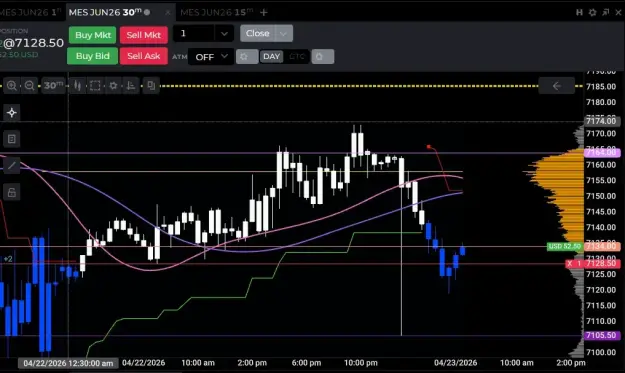
Task: Click the 7174.00 gray price label
Action: click(602, 121)
